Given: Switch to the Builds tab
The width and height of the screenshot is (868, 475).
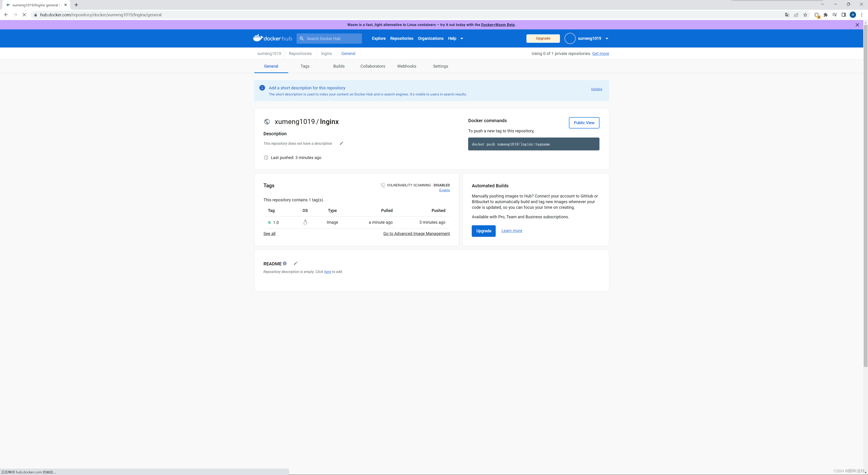Looking at the screenshot, I should (x=339, y=66).
